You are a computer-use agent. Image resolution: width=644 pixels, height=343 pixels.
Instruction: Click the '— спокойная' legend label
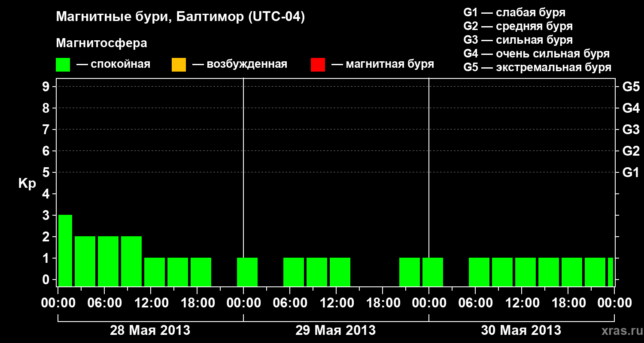point(113,64)
